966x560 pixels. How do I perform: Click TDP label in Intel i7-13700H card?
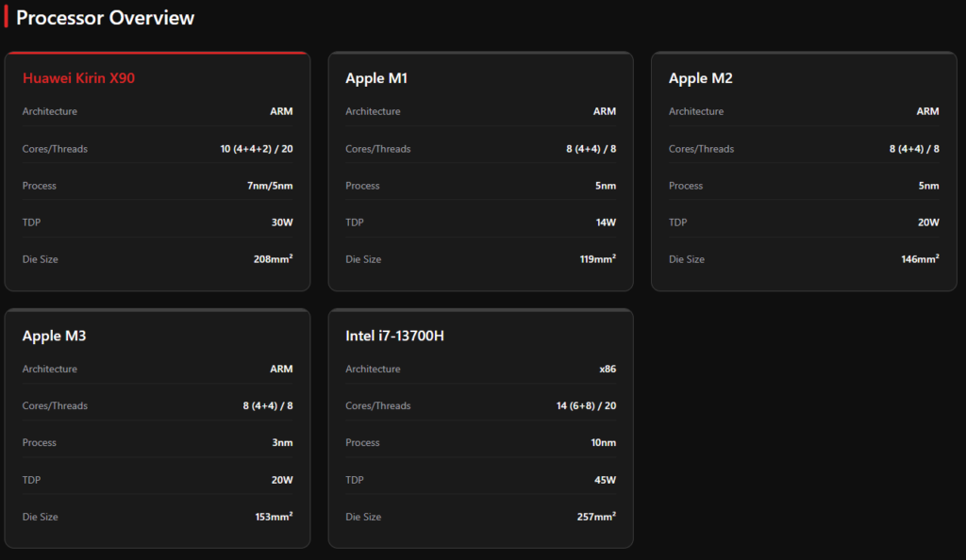pyautogui.click(x=355, y=480)
